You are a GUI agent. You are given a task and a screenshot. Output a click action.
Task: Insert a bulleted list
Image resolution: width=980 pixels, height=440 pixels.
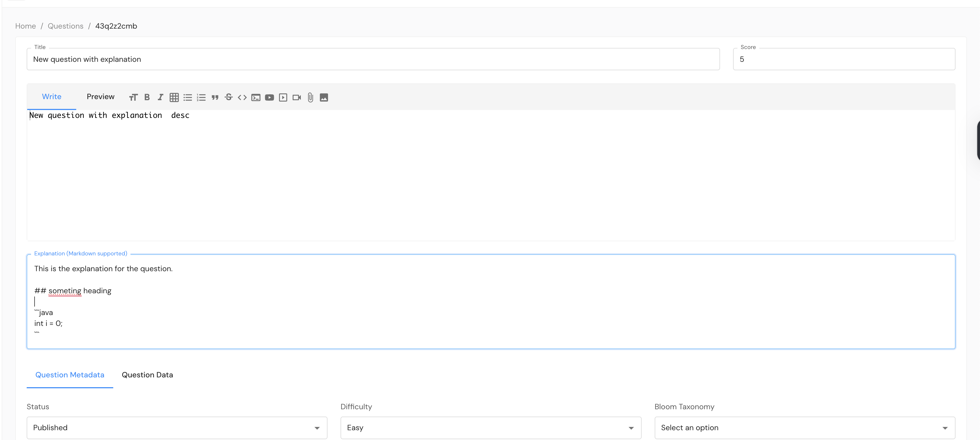click(x=188, y=97)
